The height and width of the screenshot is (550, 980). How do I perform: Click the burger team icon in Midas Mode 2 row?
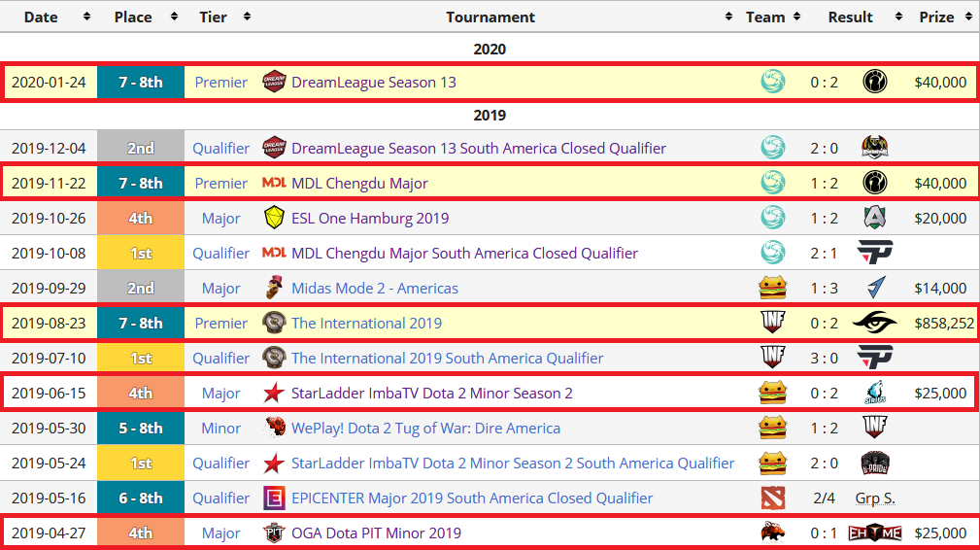772,289
